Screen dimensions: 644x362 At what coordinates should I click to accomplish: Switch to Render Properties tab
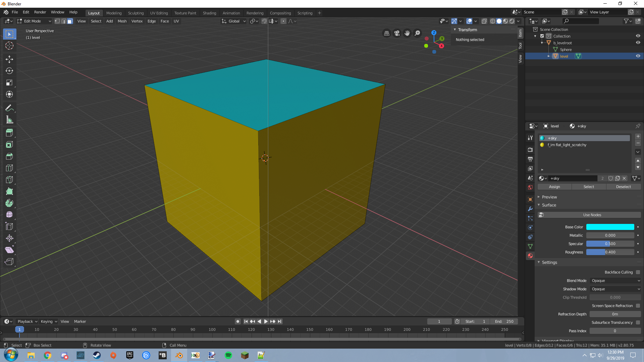pos(530,150)
